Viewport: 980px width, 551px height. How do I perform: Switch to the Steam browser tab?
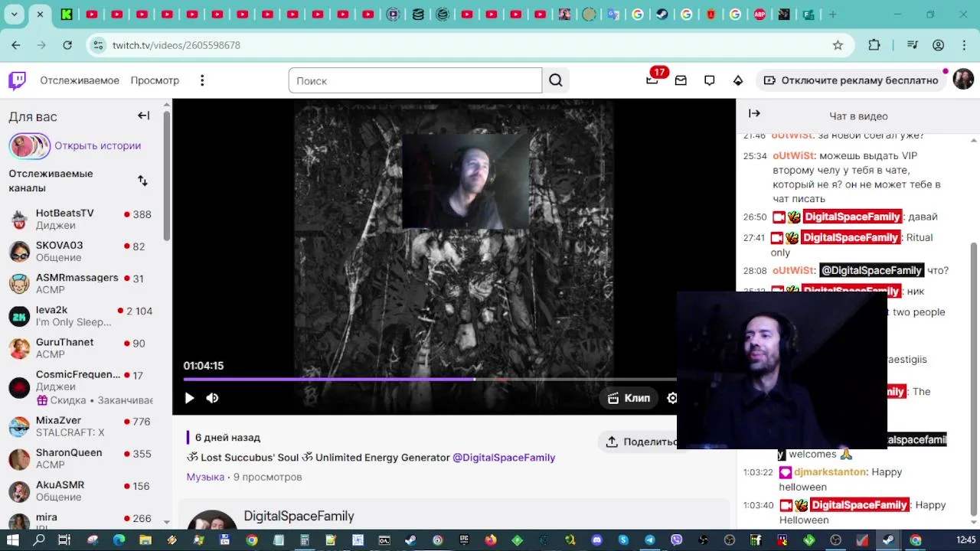click(x=661, y=14)
